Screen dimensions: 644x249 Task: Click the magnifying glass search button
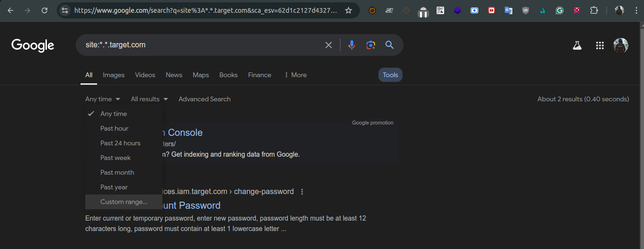click(389, 45)
